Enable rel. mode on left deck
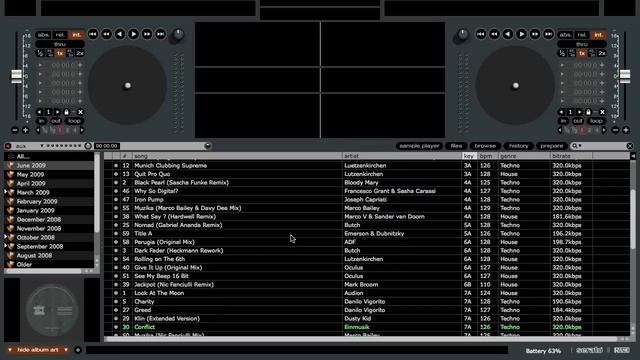Screen dimensions: 640x360 point(60,35)
